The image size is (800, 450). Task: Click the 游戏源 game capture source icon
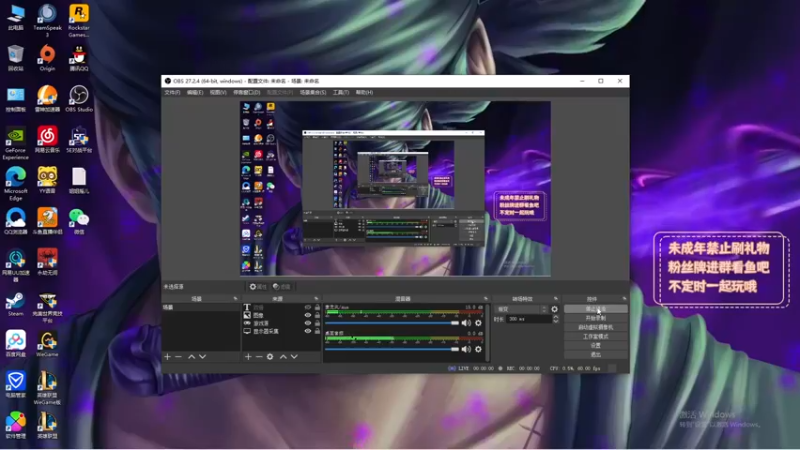point(247,323)
